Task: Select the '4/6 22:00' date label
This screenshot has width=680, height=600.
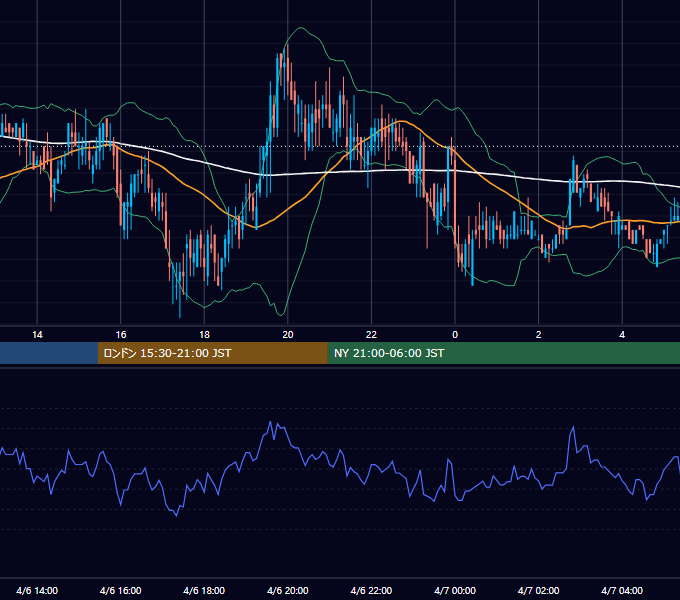Action: [x=371, y=590]
